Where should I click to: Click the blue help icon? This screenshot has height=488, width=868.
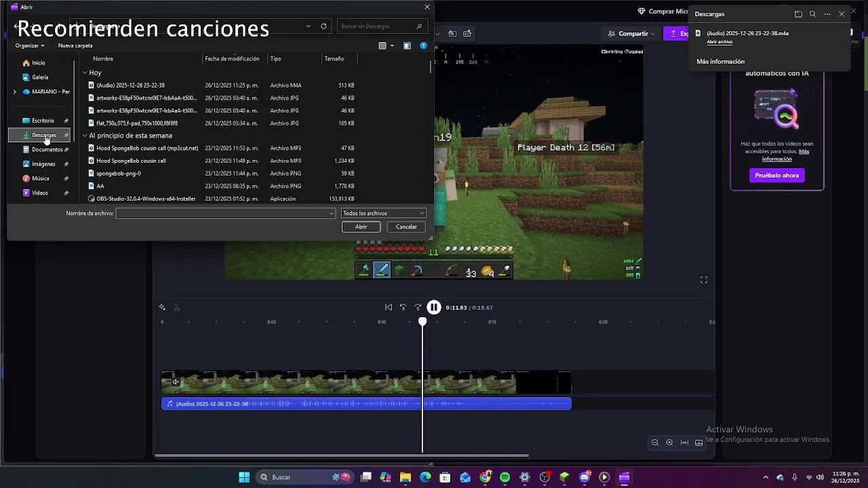point(424,46)
